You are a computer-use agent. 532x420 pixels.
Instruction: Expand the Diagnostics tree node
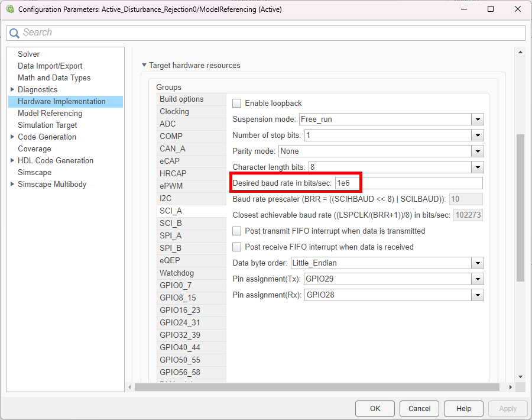pos(12,90)
